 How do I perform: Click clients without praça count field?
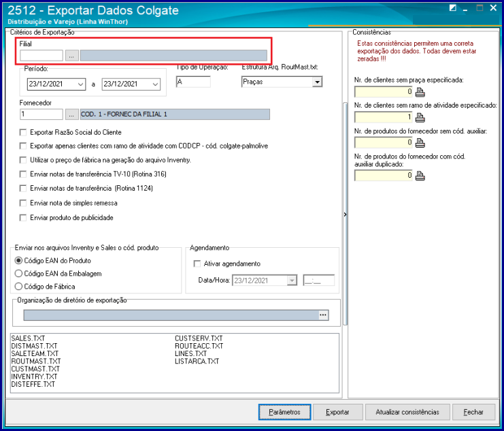pyautogui.click(x=384, y=92)
